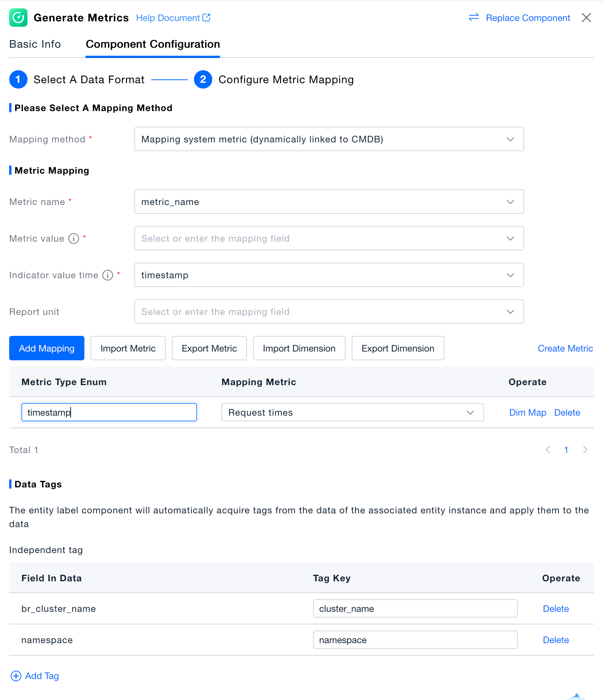Click the Indicator value time info icon
This screenshot has height=700, width=604.
tap(108, 275)
